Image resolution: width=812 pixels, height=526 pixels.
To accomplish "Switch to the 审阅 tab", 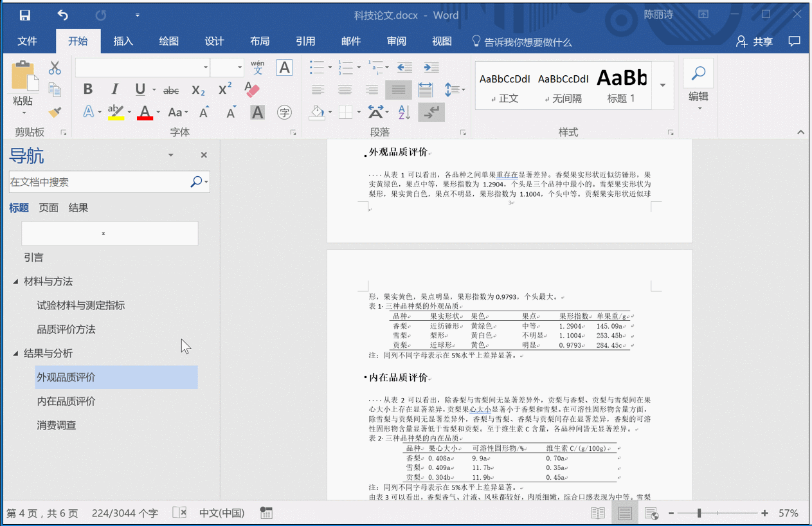I will pyautogui.click(x=397, y=41).
